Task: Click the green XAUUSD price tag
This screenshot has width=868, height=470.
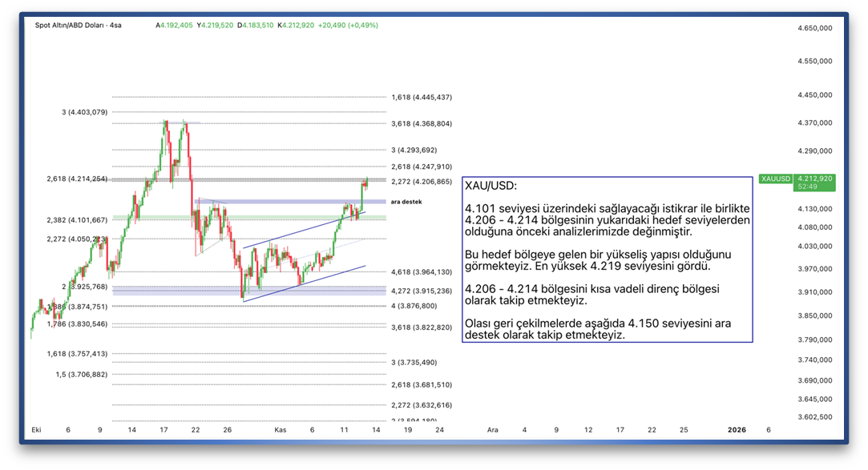Action: [x=797, y=183]
